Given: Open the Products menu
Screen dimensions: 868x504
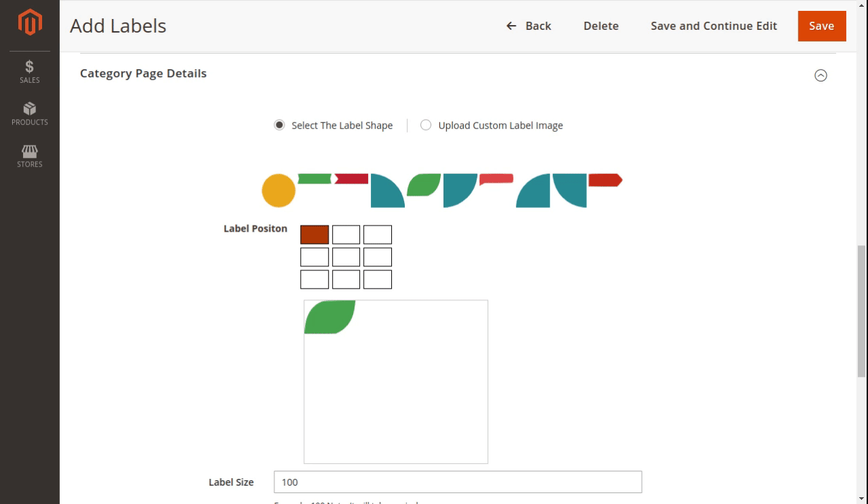Looking at the screenshot, I should click(30, 113).
